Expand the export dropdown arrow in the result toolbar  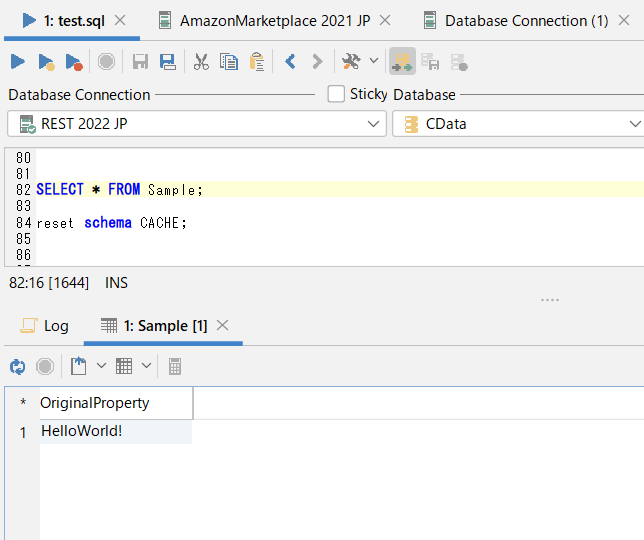[101, 367]
